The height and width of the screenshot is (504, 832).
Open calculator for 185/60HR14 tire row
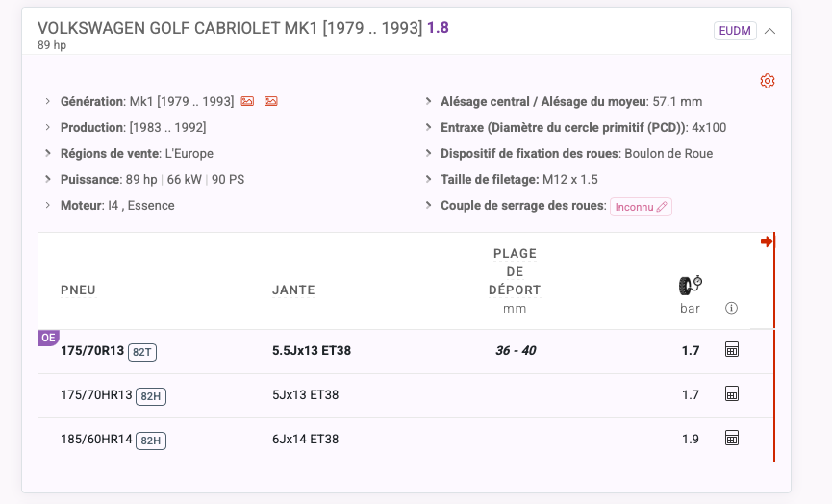click(x=732, y=438)
